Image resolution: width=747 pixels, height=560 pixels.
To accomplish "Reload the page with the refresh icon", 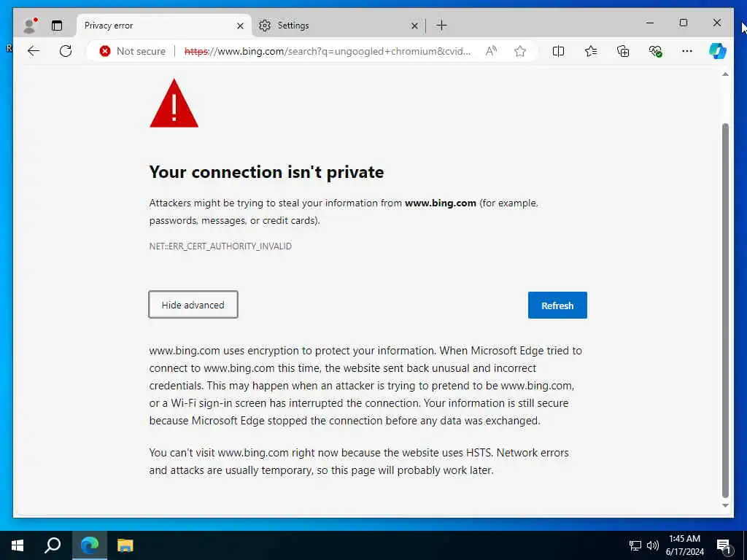I will point(66,51).
